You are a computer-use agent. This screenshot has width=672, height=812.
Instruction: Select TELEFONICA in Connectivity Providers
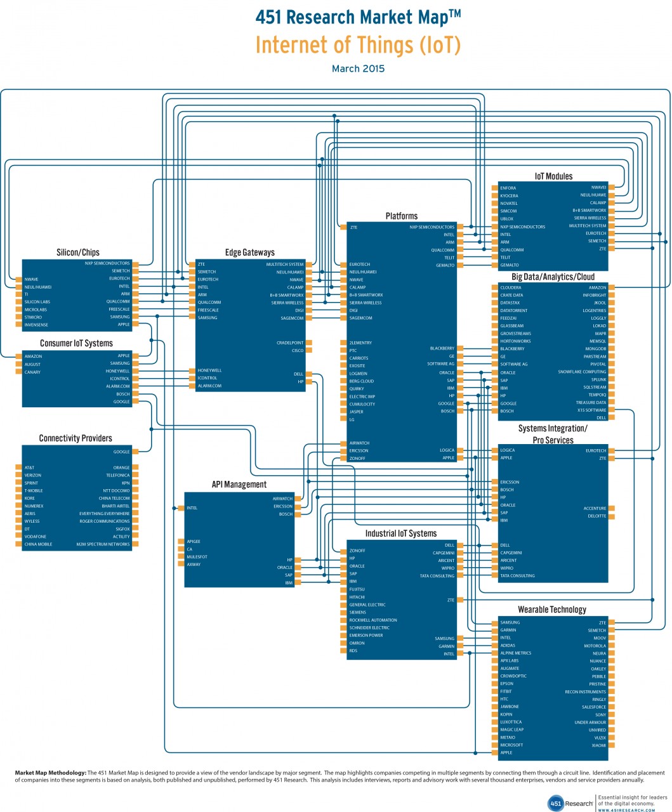(118, 475)
